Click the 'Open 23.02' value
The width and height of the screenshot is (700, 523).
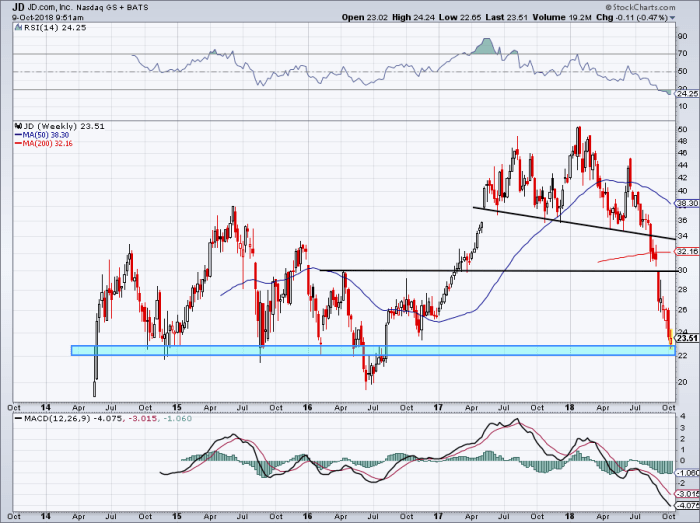[x=365, y=17]
